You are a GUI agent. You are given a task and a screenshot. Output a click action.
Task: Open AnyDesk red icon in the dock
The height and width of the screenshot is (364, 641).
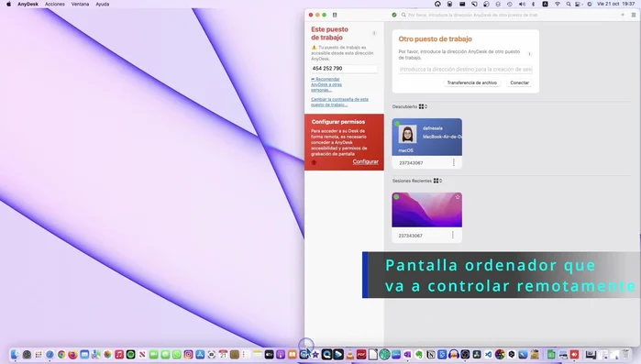pyautogui.click(x=574, y=355)
